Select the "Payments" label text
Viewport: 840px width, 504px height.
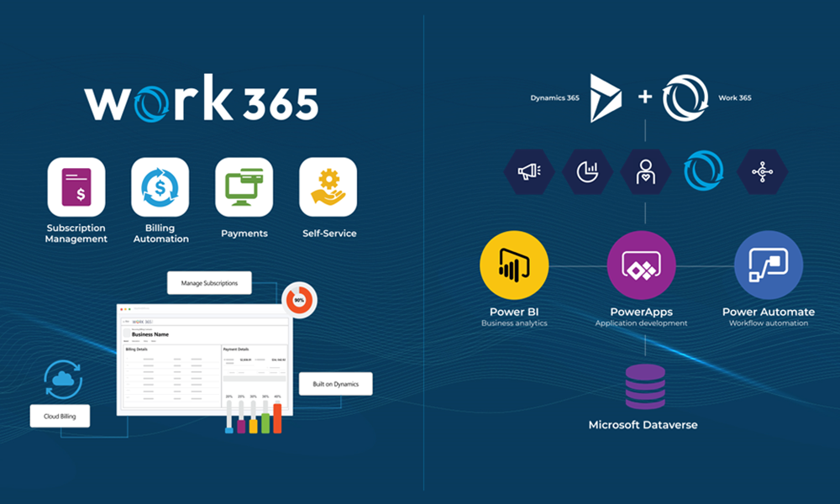[x=244, y=234]
